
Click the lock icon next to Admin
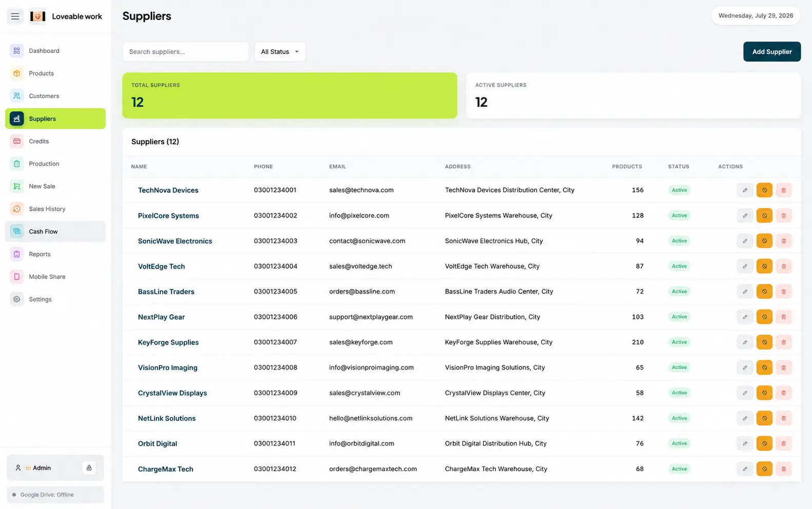click(x=89, y=467)
